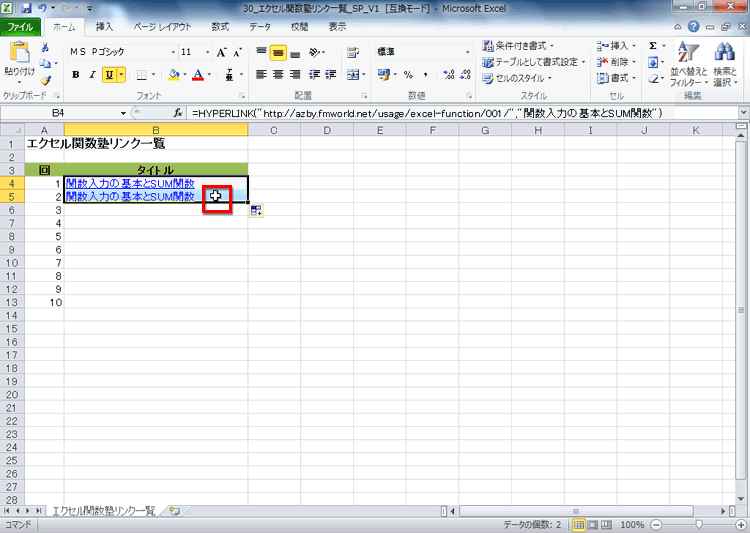Viewport: 750px width, 533px height.
Task: Decrease font size with small A
Action: pyautogui.click(x=237, y=52)
